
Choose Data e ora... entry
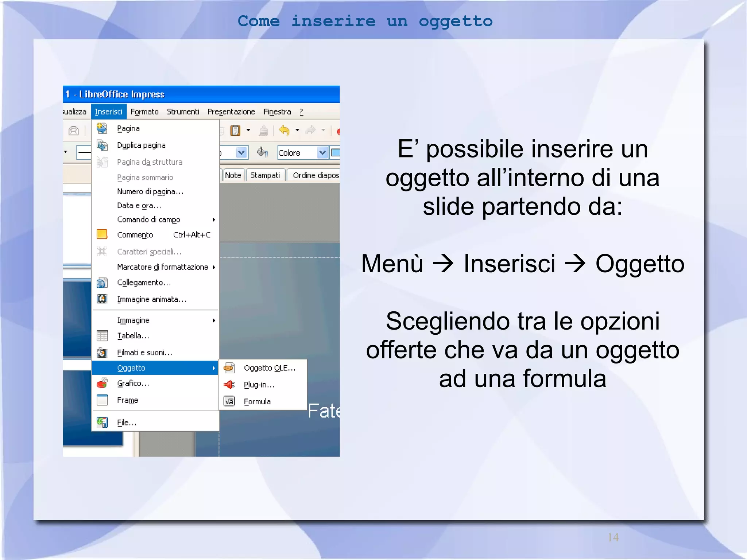point(156,206)
